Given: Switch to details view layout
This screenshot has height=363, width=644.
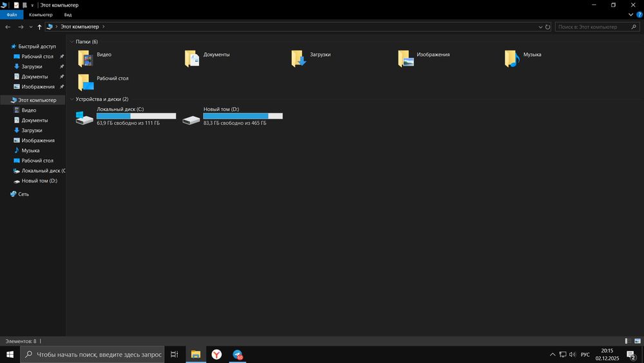Looking at the screenshot, I should [x=628, y=341].
